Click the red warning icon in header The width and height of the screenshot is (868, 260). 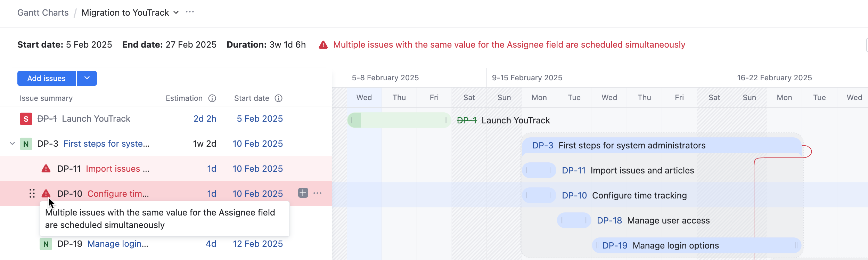(x=323, y=45)
